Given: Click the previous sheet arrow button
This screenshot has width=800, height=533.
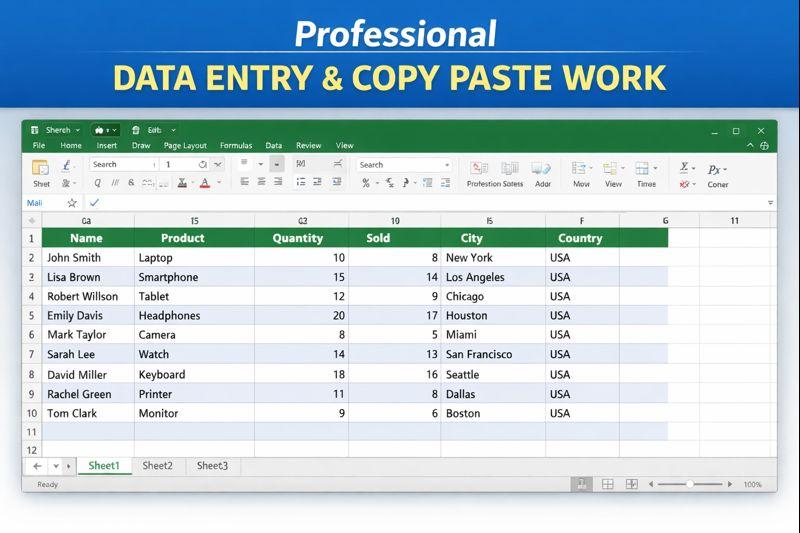Looking at the screenshot, I should click(x=37, y=466).
